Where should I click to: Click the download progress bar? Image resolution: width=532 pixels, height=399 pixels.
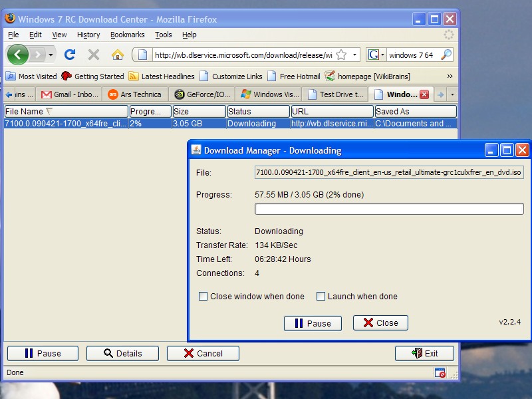pos(389,209)
